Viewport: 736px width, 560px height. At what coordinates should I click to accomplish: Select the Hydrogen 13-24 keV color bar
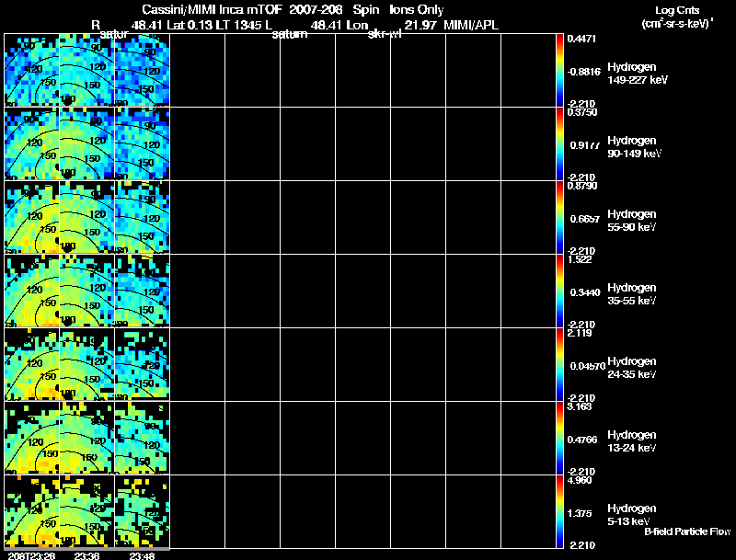pos(560,438)
